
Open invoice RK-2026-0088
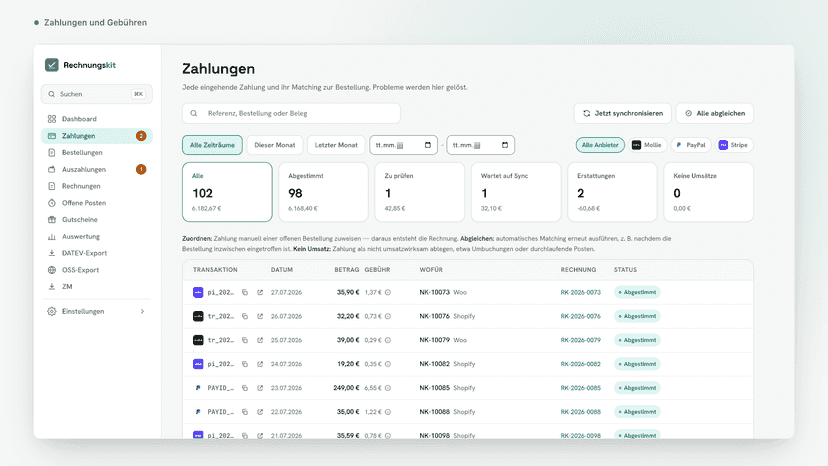coord(580,412)
